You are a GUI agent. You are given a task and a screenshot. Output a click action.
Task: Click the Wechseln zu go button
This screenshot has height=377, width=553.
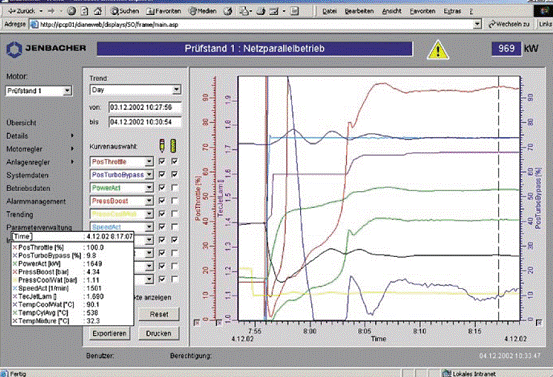pyautogui.click(x=509, y=24)
